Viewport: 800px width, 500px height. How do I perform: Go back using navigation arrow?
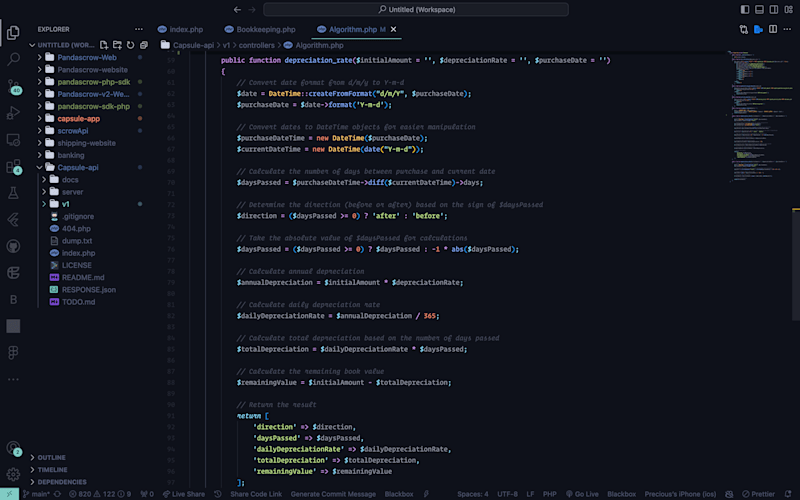[x=237, y=9]
